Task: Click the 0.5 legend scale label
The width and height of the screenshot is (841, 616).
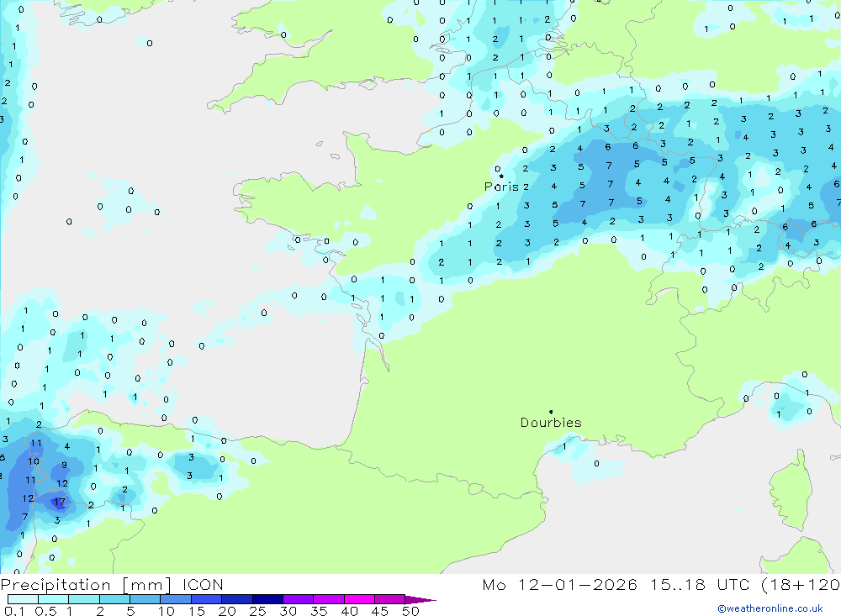Action: pyautogui.click(x=45, y=611)
